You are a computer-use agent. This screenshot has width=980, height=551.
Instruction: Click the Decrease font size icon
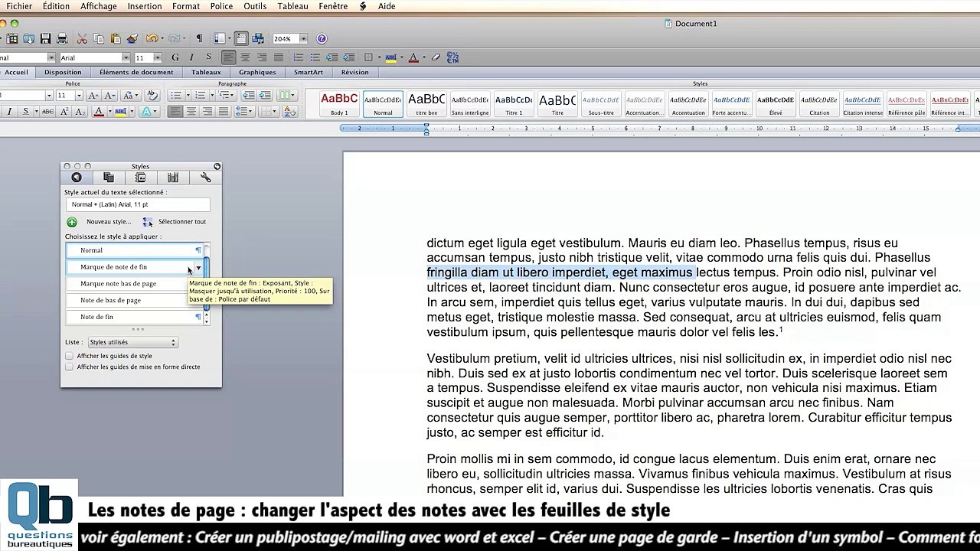[x=109, y=96]
